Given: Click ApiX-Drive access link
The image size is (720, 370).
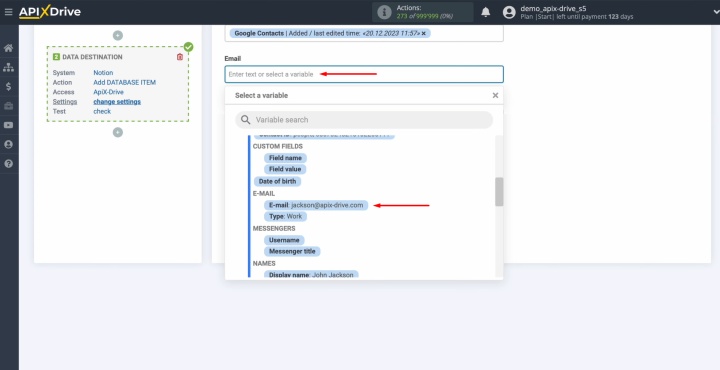Looking at the screenshot, I should tap(108, 92).
